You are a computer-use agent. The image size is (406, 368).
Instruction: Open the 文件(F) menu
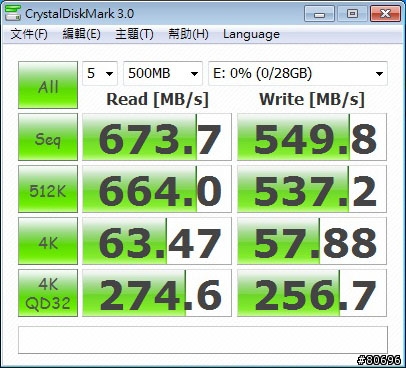point(29,34)
